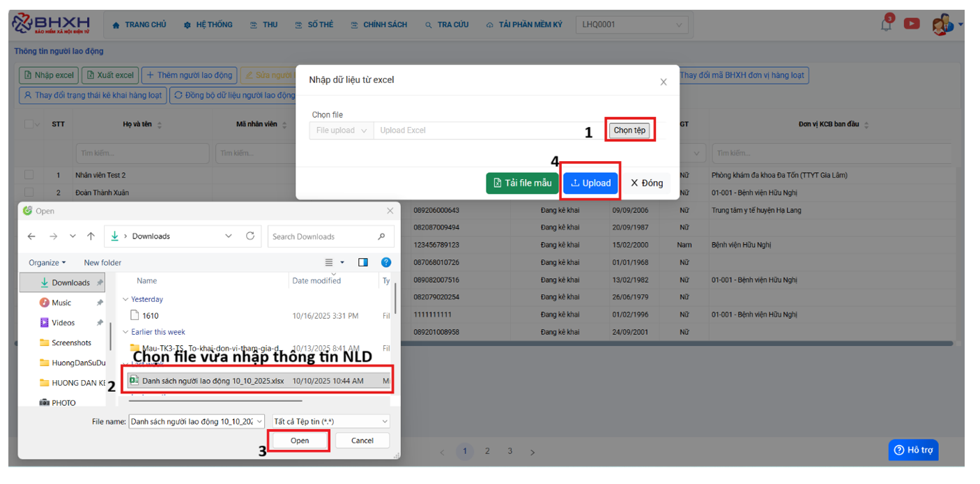Toggle the preview pane icon

[x=363, y=262]
